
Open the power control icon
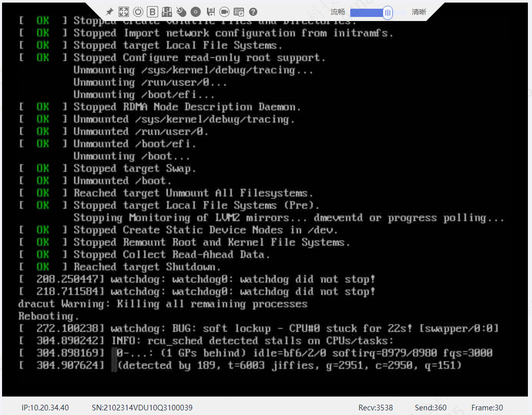[x=138, y=12]
